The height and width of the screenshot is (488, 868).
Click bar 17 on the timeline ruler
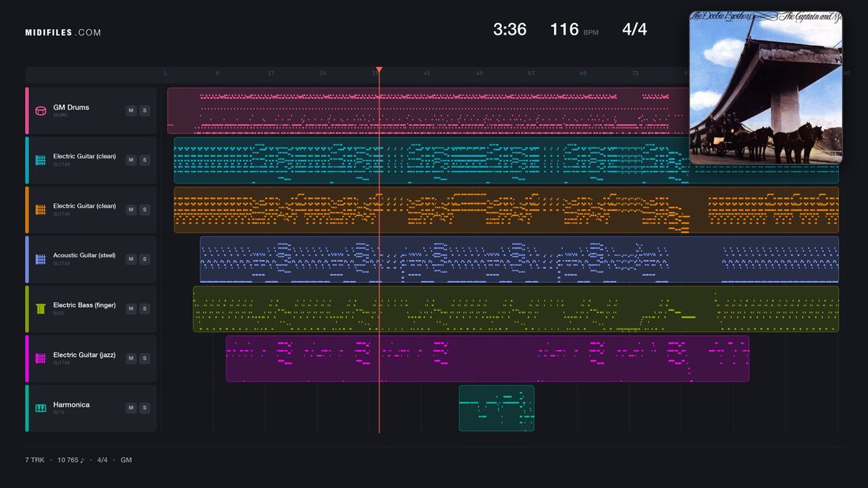pyautogui.click(x=271, y=73)
